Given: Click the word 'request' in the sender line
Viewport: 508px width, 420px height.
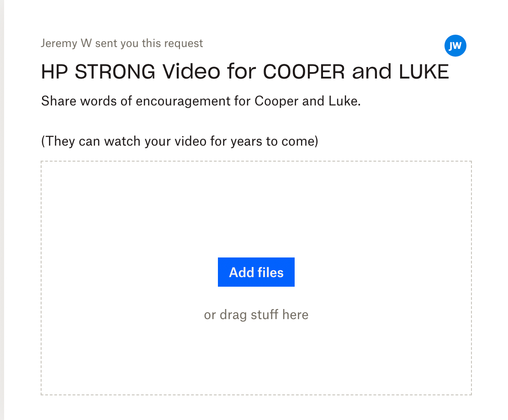Looking at the screenshot, I should [184, 44].
